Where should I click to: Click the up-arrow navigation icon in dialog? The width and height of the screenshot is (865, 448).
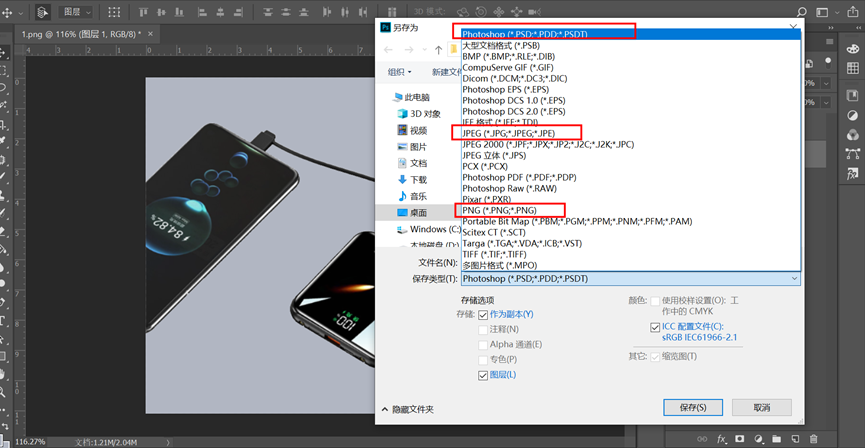[x=438, y=50]
